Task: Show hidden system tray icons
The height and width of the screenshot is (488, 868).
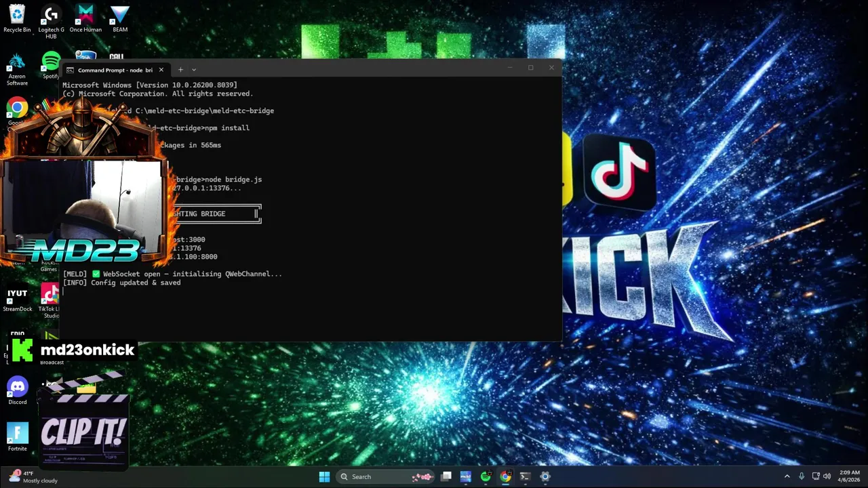Action: point(787,476)
